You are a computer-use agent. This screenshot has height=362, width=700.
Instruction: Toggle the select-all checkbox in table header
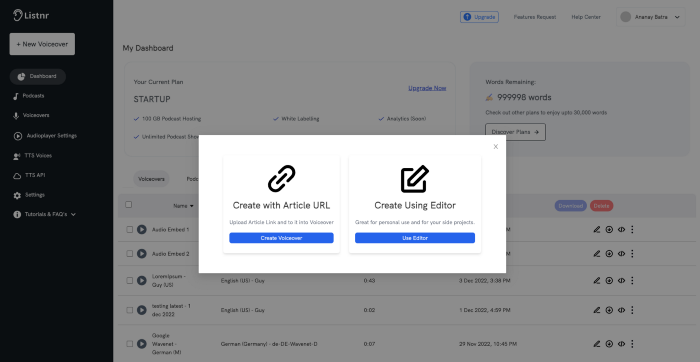129,204
